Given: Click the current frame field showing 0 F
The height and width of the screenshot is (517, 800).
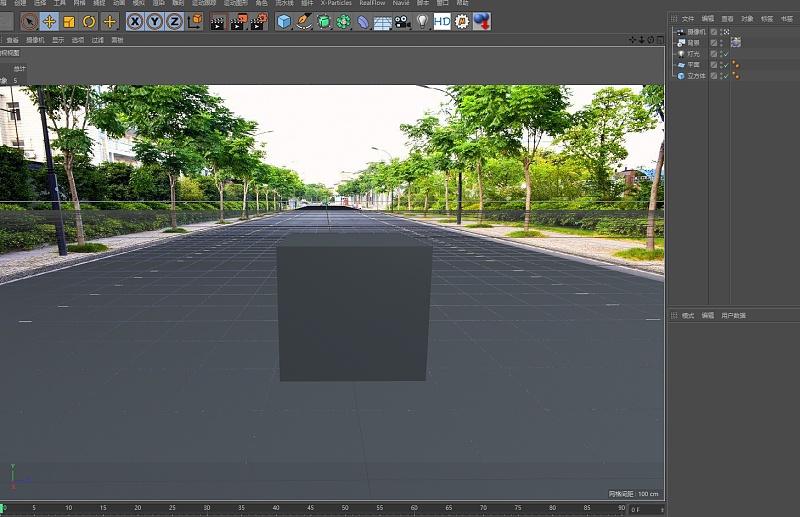Looking at the screenshot, I should (640, 509).
